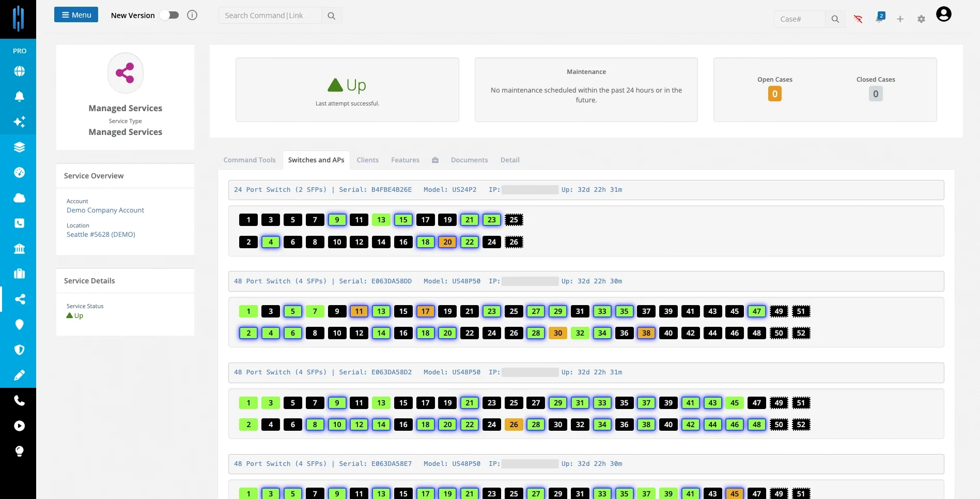Viewport: 980px width, 499px height.
Task: Open the Menu button
Action: point(76,15)
